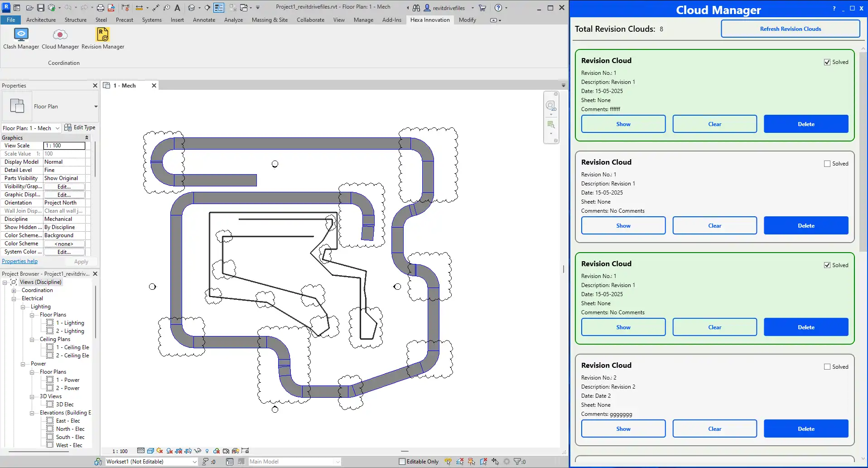The image size is (868, 468).
Task: Click the Refresh Revision Clouds button
Action: pyautogui.click(x=790, y=29)
